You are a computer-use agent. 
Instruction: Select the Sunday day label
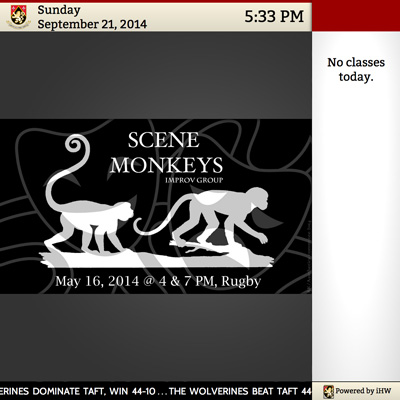[x=59, y=10]
